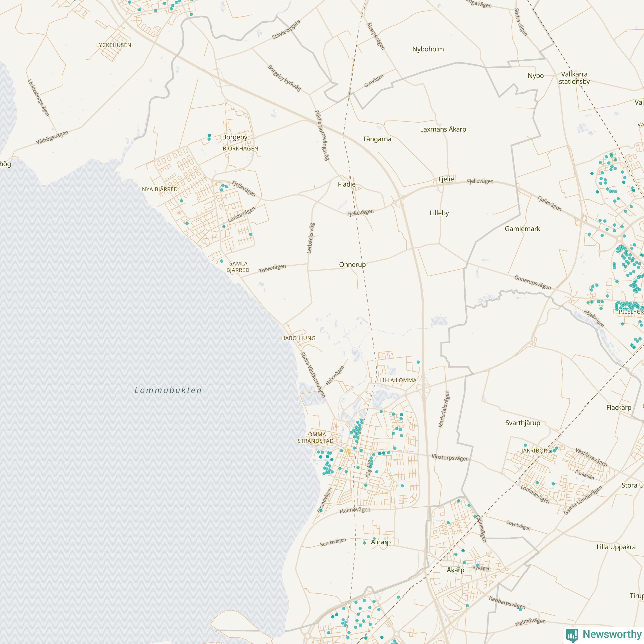Click the teal dot left of Alnarp label
644x644 pixels.
[364, 543]
